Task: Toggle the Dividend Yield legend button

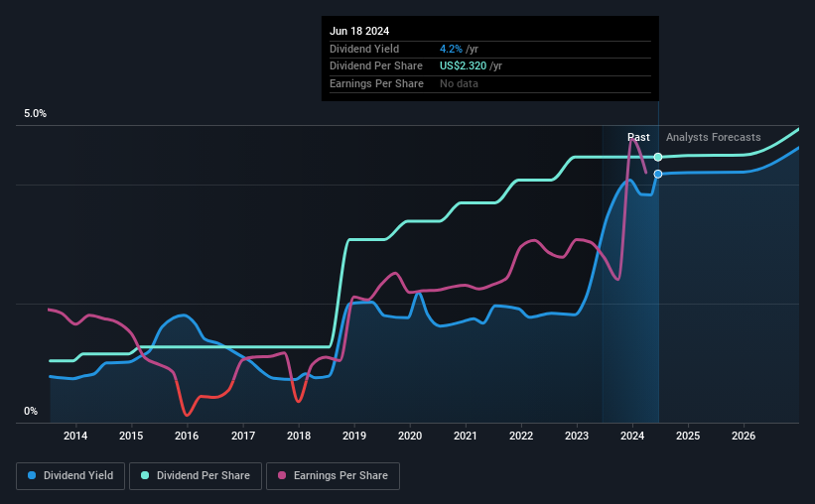Action: [x=70, y=476]
